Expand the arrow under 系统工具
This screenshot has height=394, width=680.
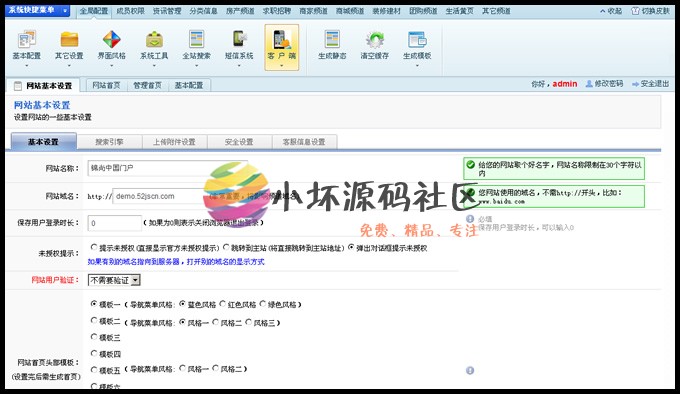(154, 65)
